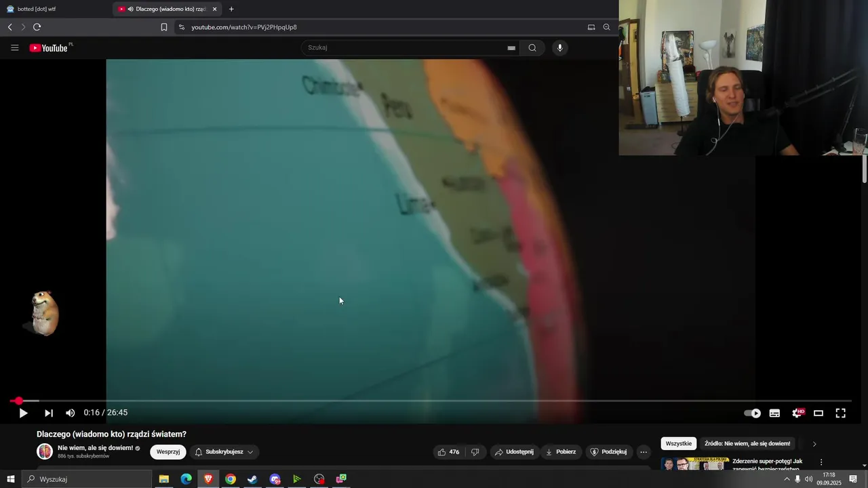Skip to the next video

[49, 413]
